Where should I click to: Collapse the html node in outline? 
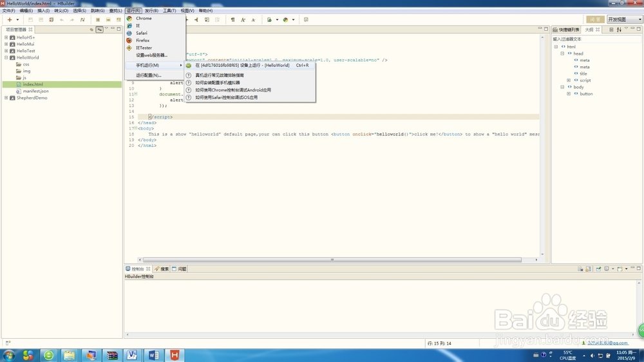pyautogui.click(x=556, y=47)
